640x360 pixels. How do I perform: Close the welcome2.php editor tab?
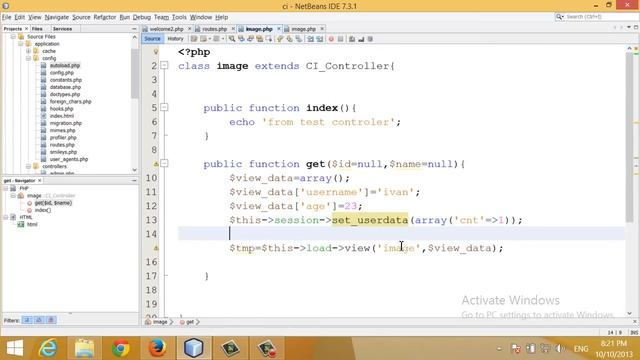click(x=189, y=29)
